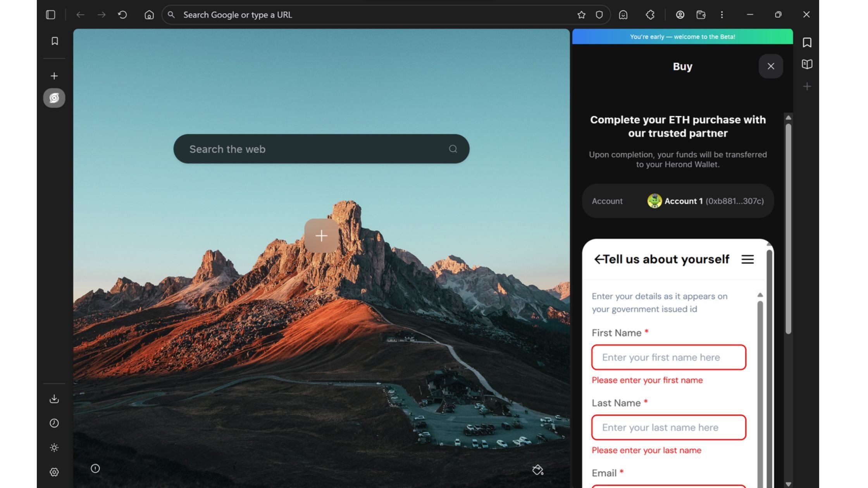Open the extensions puzzle icon
This screenshot has width=868, height=488.
[x=650, y=15]
